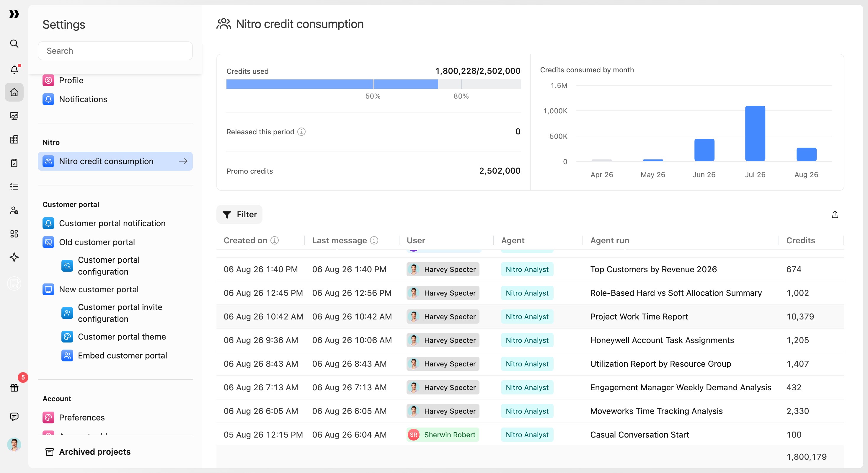868x473 pixels.
Task: Click Nitro Analyst tag in Project Work Time row
Action: pos(527,316)
